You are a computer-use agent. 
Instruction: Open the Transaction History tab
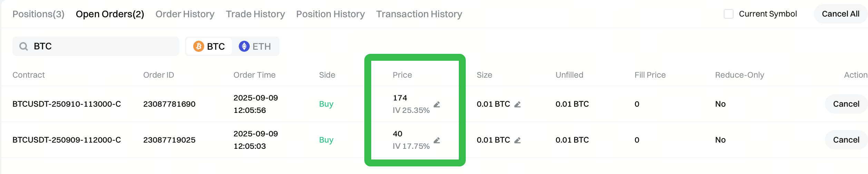[419, 14]
